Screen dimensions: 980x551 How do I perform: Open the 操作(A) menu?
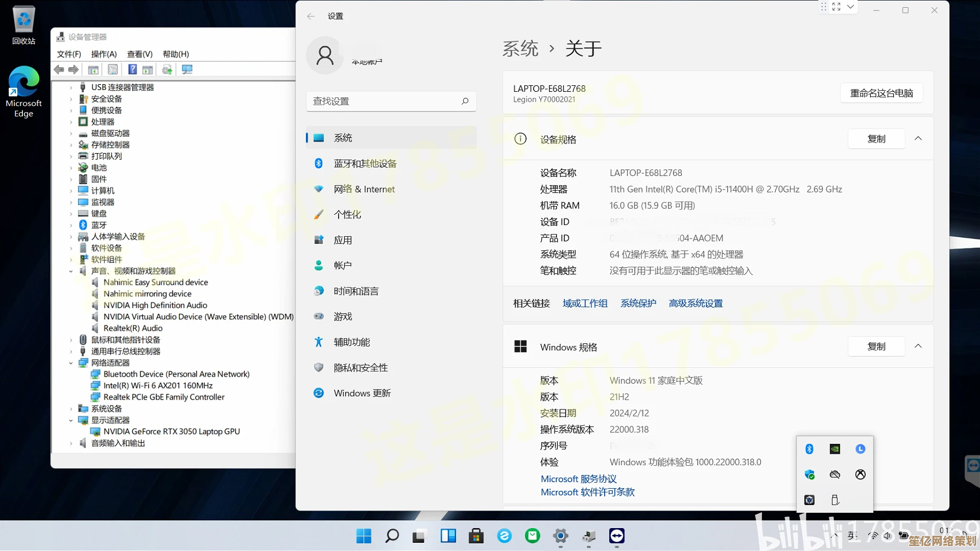pos(104,54)
